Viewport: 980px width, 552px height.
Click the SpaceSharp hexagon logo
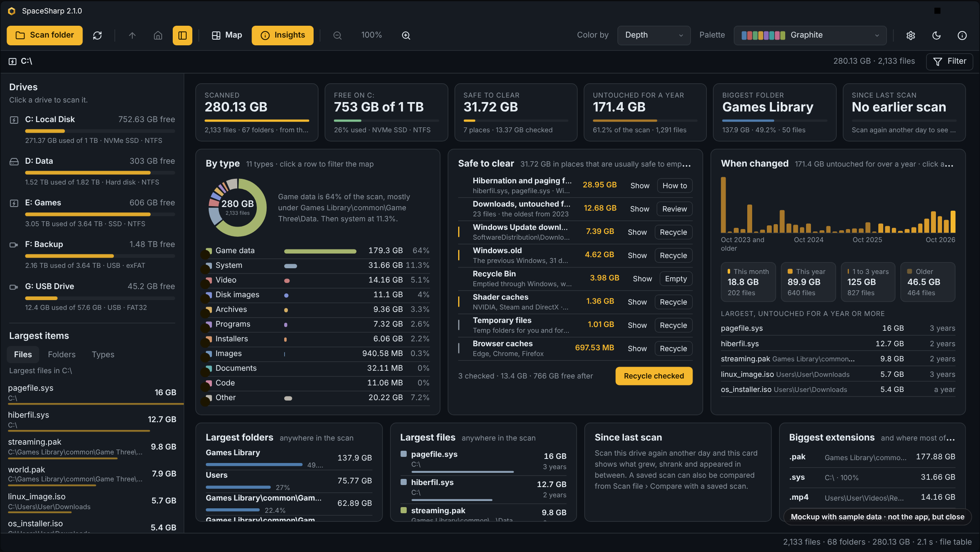point(12,11)
